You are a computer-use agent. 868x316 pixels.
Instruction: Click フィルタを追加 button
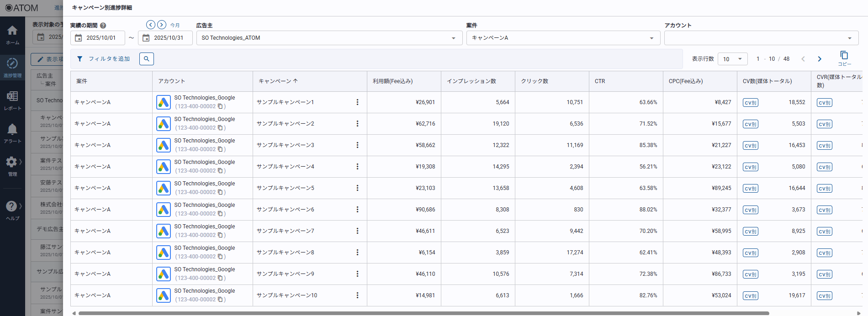point(104,59)
